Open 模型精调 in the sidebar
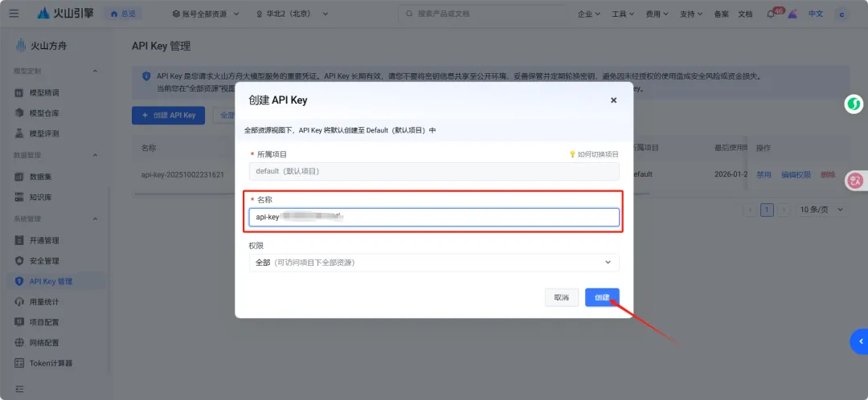 pyautogui.click(x=44, y=93)
